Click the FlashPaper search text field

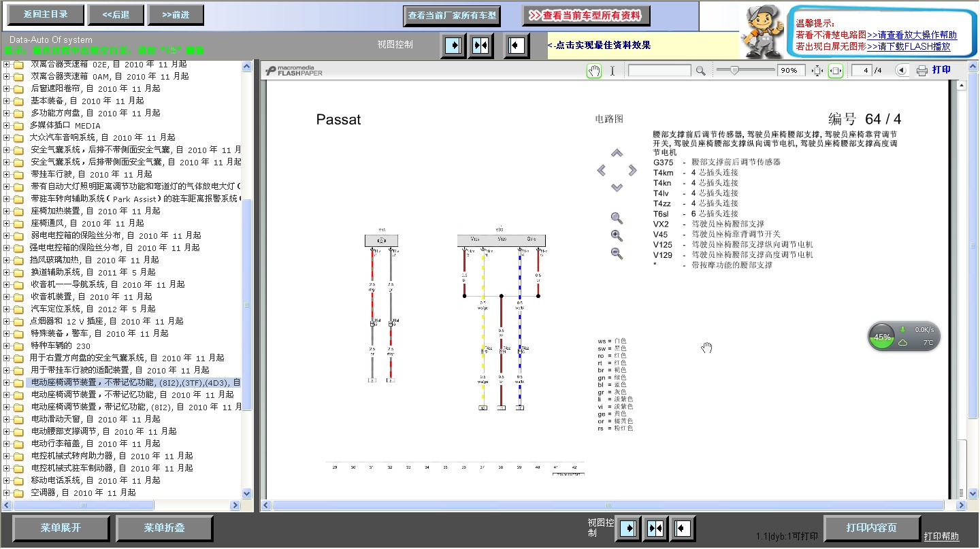tap(659, 70)
